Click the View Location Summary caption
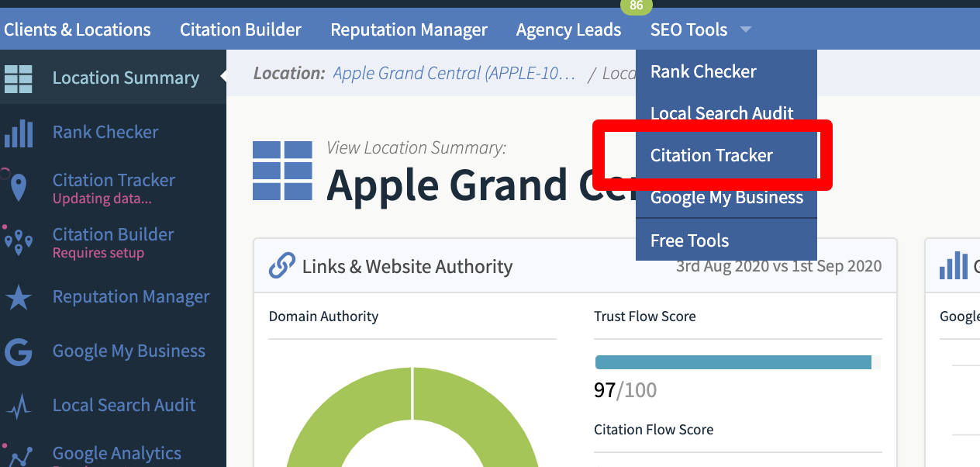This screenshot has height=467, width=980. 416,147
